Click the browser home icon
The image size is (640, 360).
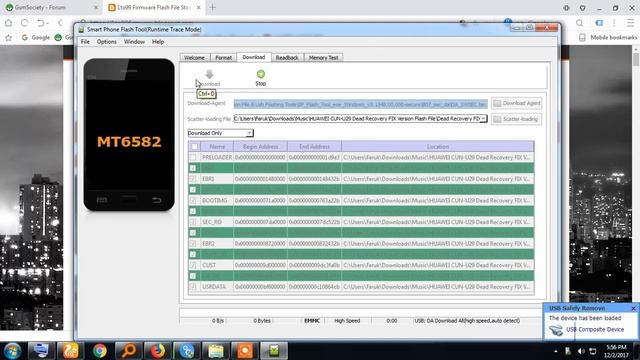point(9,23)
